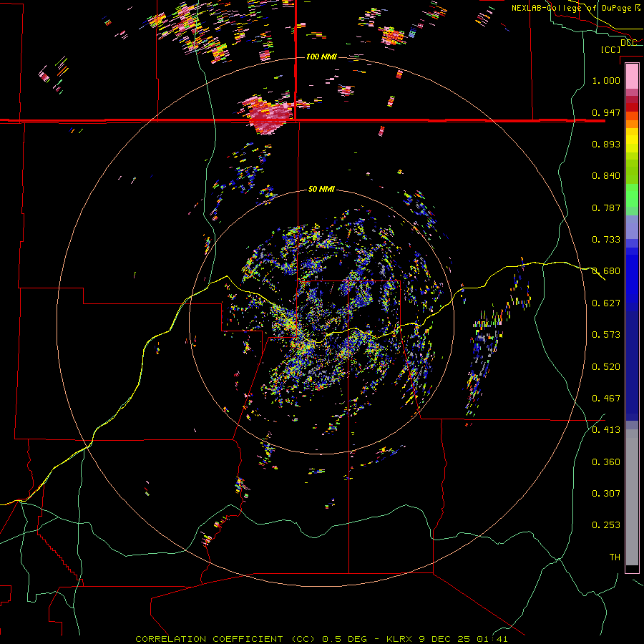The width and height of the screenshot is (644, 644).
Task: Select the 0.253 legend value
Action: coord(606,525)
